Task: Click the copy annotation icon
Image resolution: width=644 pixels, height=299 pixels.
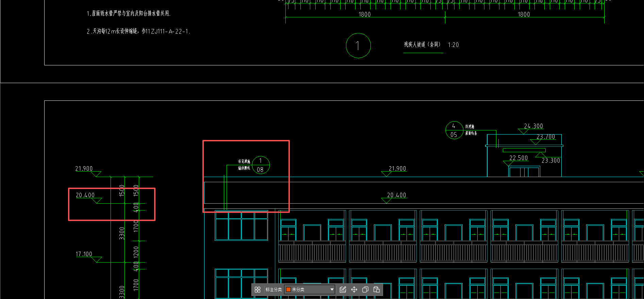Action: (365, 289)
